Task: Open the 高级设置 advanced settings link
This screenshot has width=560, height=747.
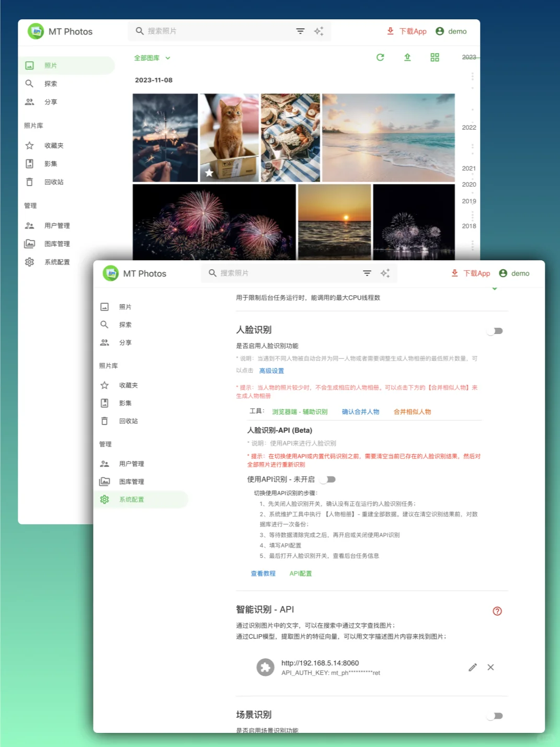Action: point(271,371)
